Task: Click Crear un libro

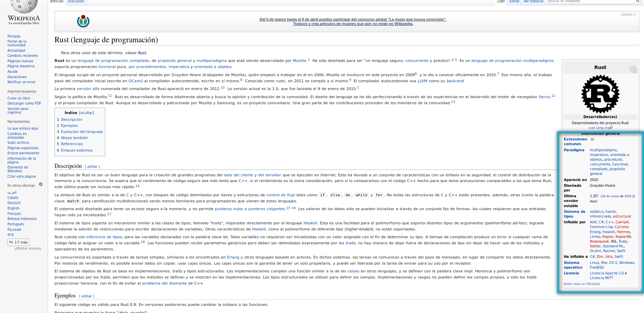Action: pos(19,98)
